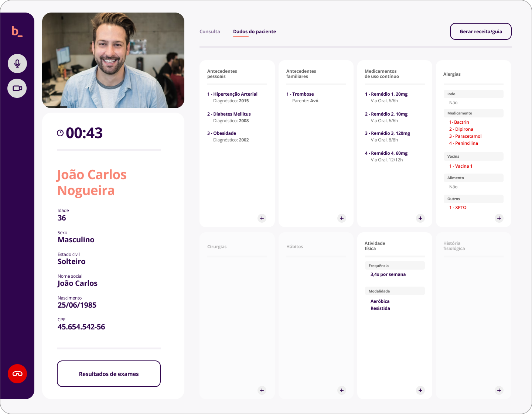Click birth date 25/06/1985
The width and height of the screenshot is (532, 414).
point(77,305)
